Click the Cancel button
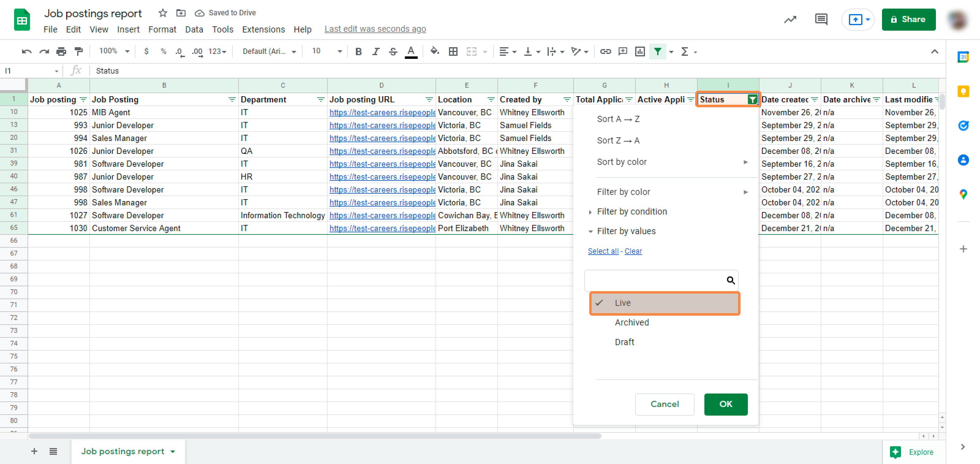Image resolution: width=980 pixels, height=464 pixels. pyautogui.click(x=664, y=404)
